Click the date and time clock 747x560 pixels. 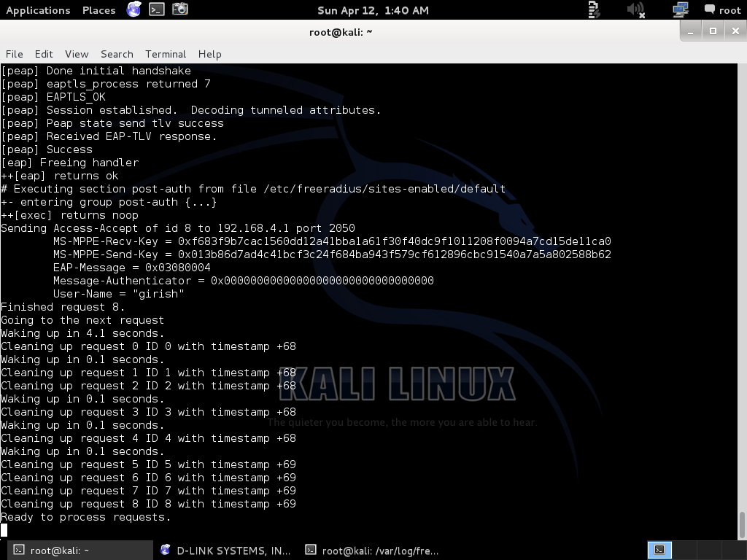tap(373, 10)
